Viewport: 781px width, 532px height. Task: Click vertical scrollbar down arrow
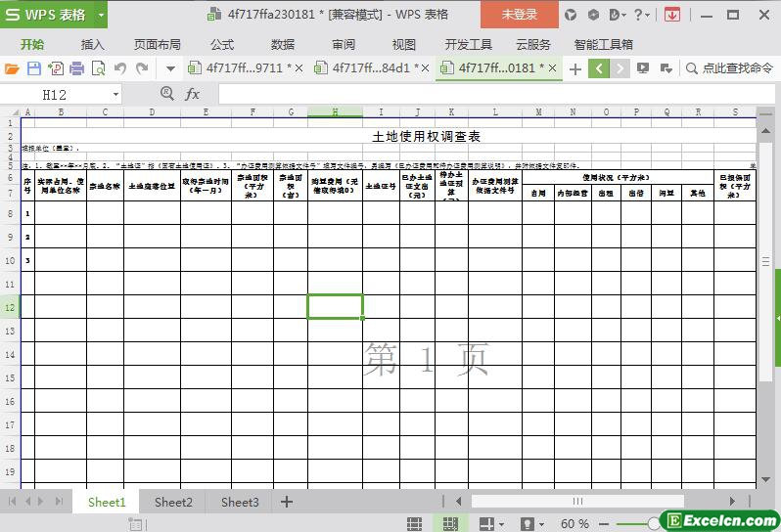tap(765, 479)
